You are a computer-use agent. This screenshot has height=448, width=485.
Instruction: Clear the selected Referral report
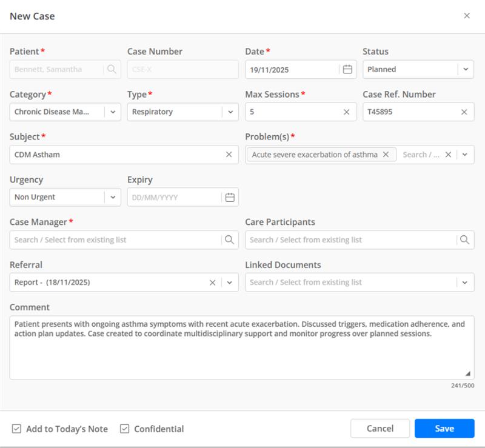[213, 283]
